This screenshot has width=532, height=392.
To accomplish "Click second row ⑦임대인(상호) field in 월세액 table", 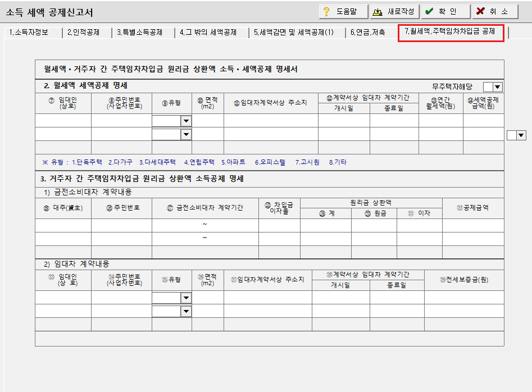I will [63, 134].
